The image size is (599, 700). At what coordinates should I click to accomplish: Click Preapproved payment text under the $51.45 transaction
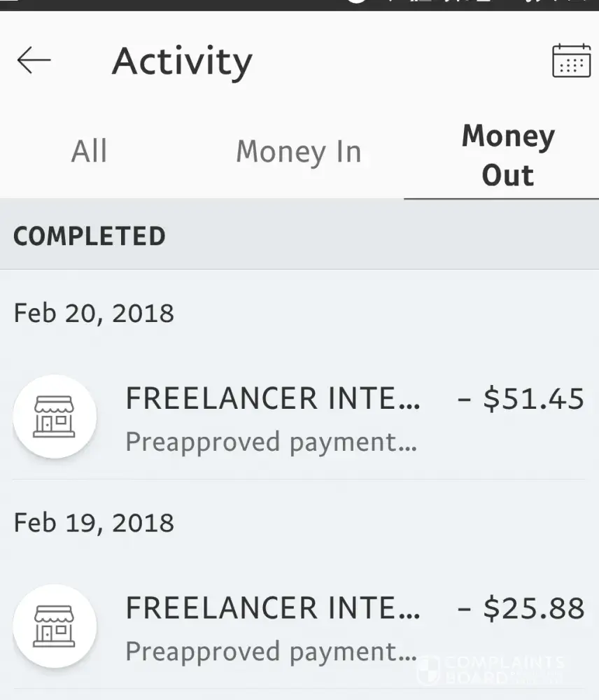271,442
